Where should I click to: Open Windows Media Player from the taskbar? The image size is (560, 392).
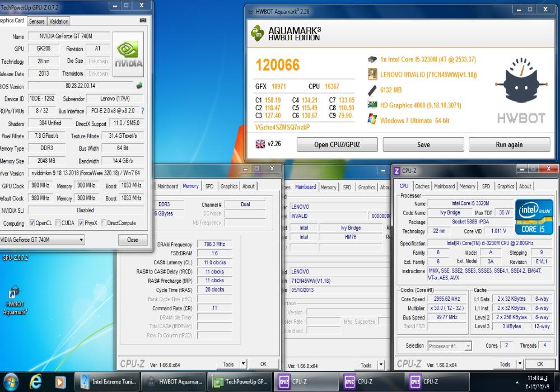[60, 382]
